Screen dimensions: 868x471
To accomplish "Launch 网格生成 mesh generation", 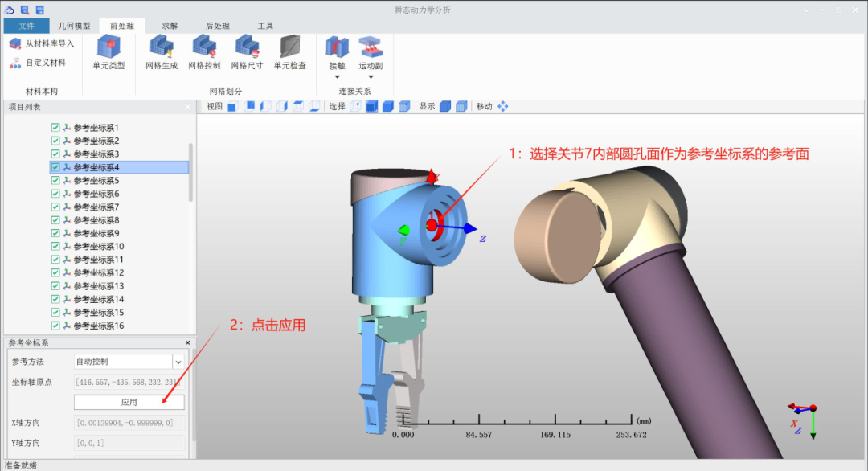I will tap(162, 52).
